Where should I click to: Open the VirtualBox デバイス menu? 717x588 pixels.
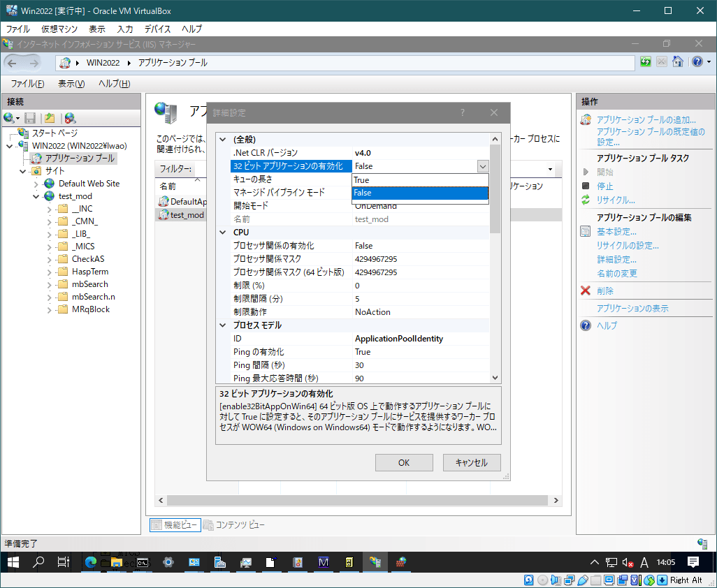pyautogui.click(x=157, y=29)
